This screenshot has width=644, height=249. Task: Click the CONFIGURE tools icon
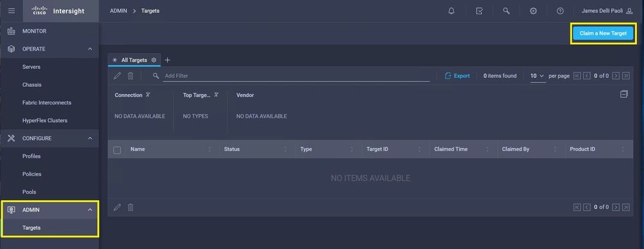(12, 138)
